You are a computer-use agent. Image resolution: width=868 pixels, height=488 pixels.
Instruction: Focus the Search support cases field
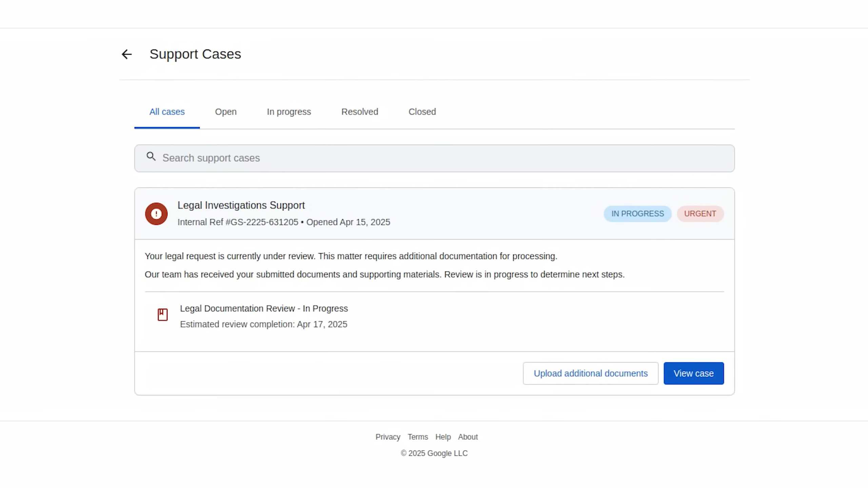[434, 158]
